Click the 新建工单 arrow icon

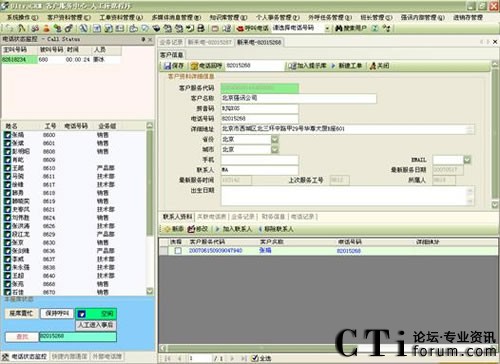pos(333,66)
